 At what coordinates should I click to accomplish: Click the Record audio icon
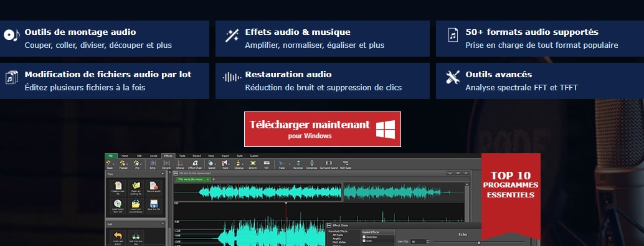point(153,186)
